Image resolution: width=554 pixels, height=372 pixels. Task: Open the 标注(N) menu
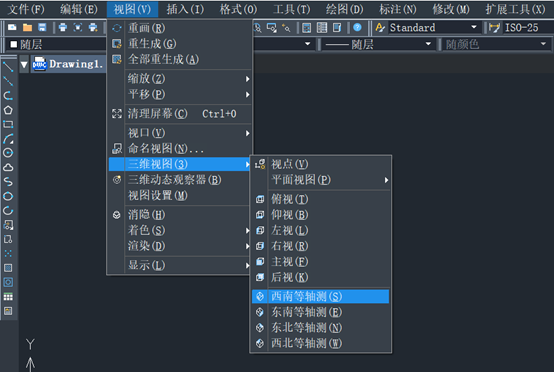pos(398,9)
